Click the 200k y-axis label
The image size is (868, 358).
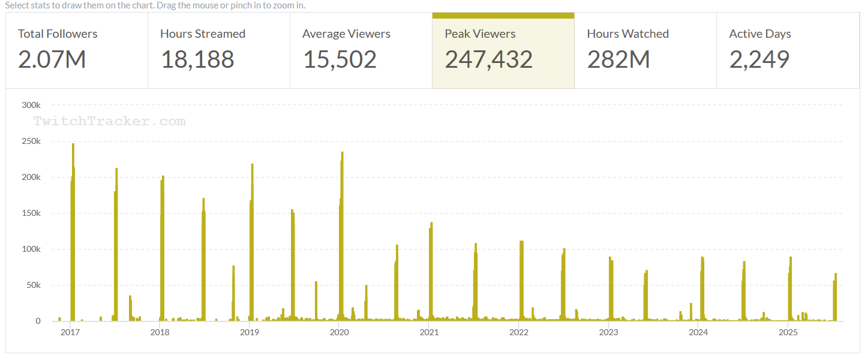pyautogui.click(x=31, y=177)
